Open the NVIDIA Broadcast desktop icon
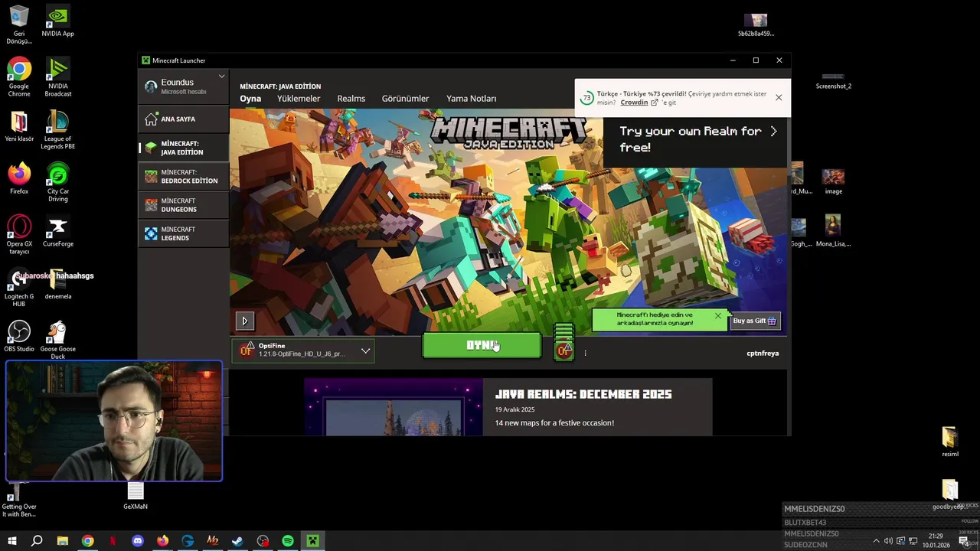The width and height of the screenshot is (980, 551). (58, 78)
